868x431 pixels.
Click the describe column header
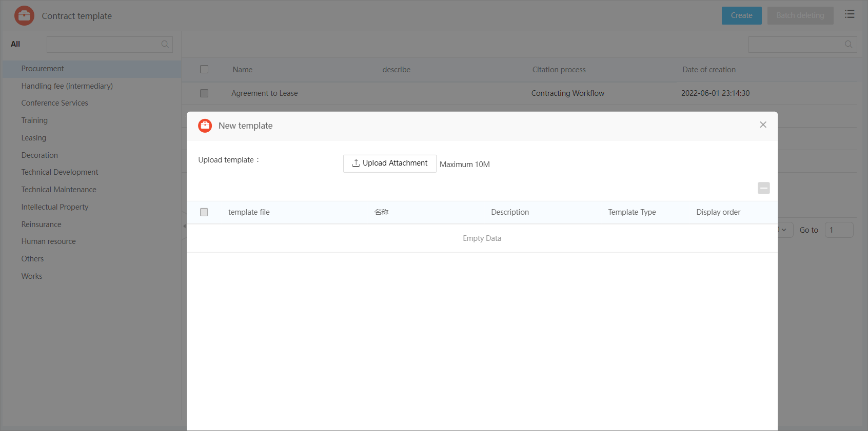397,70
